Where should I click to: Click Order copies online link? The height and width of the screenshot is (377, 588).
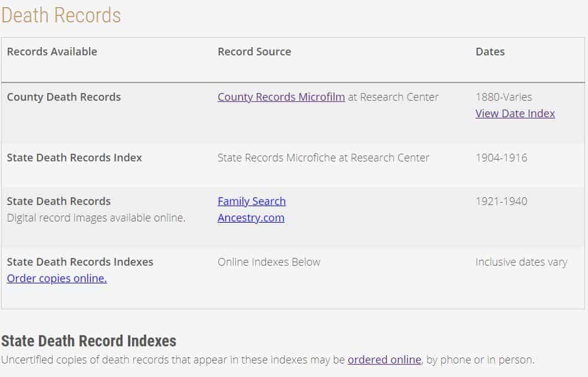(x=57, y=278)
